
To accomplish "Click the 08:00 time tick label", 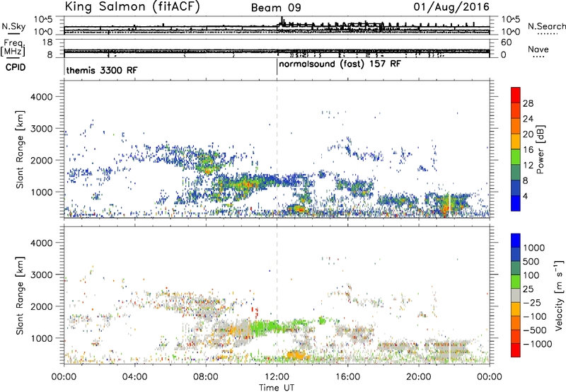I will 206,377.
